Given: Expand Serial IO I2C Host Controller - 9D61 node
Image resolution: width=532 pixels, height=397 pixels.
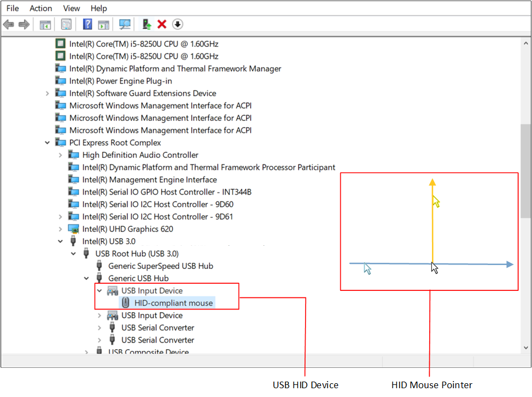Looking at the screenshot, I should 60,217.
